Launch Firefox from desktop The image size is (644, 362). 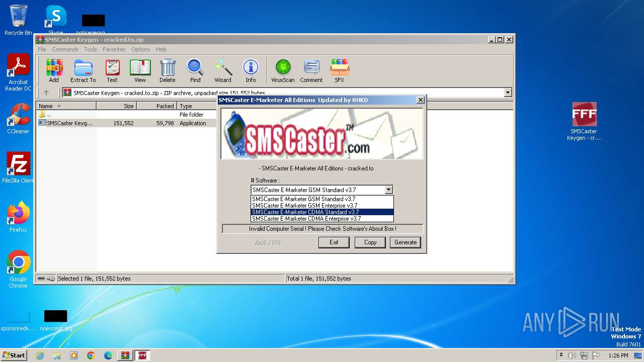(x=18, y=217)
